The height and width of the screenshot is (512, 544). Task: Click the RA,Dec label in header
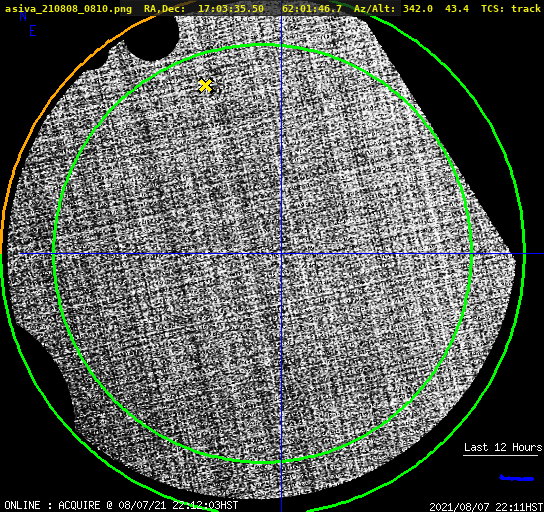(165, 9)
